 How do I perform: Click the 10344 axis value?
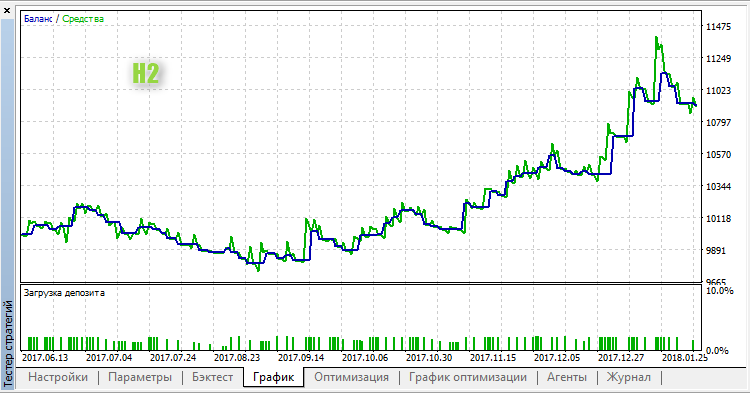718,186
